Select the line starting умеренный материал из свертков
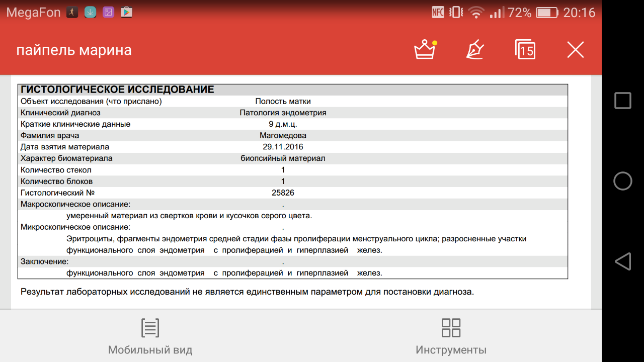Image resolution: width=644 pixels, height=362 pixels. (189, 216)
